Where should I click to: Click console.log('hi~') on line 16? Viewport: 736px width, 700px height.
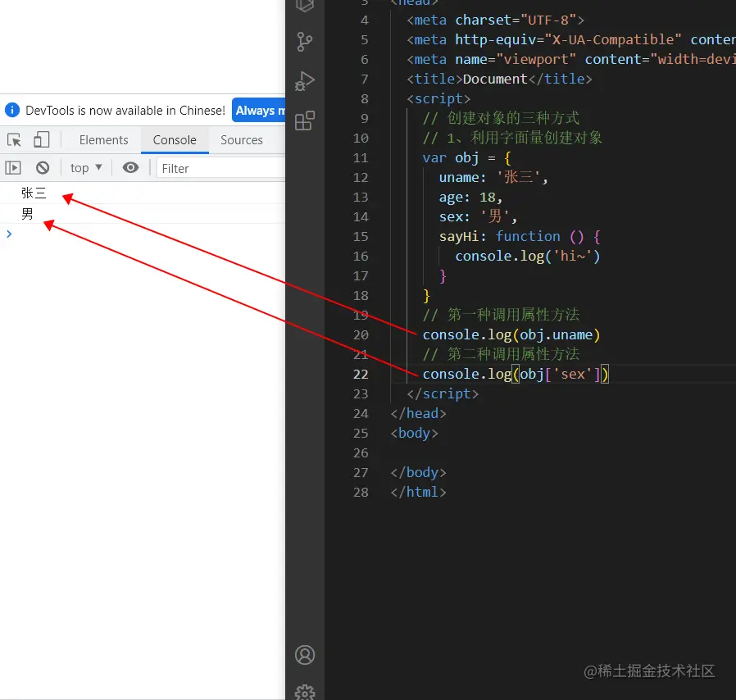click(x=528, y=256)
